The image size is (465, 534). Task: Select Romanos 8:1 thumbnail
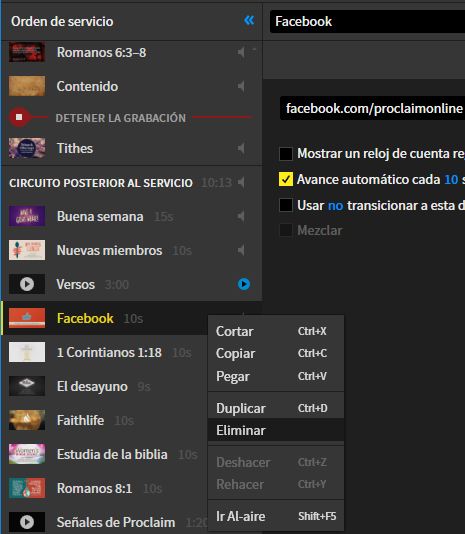pyautogui.click(x=27, y=488)
